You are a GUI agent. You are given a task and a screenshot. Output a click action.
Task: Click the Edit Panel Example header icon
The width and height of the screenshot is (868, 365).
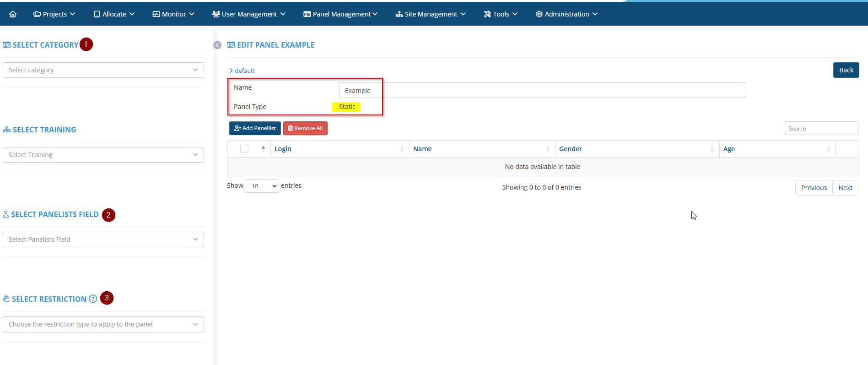231,45
